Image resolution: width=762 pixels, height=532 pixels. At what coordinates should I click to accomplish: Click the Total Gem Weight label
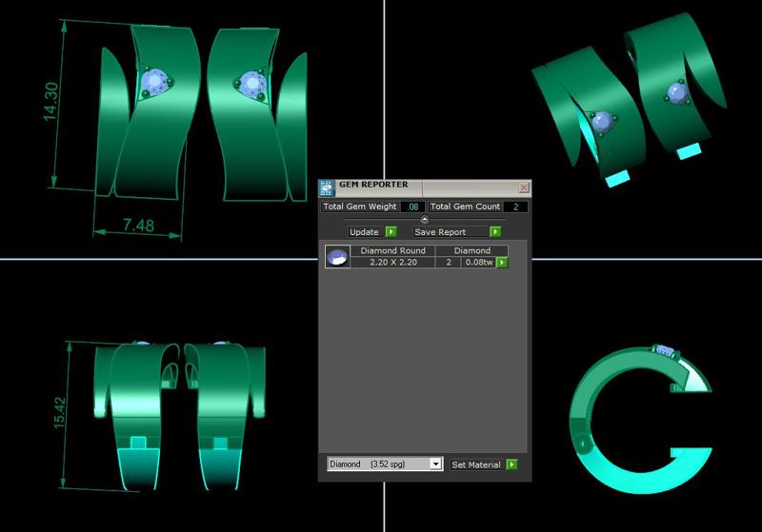tap(360, 207)
